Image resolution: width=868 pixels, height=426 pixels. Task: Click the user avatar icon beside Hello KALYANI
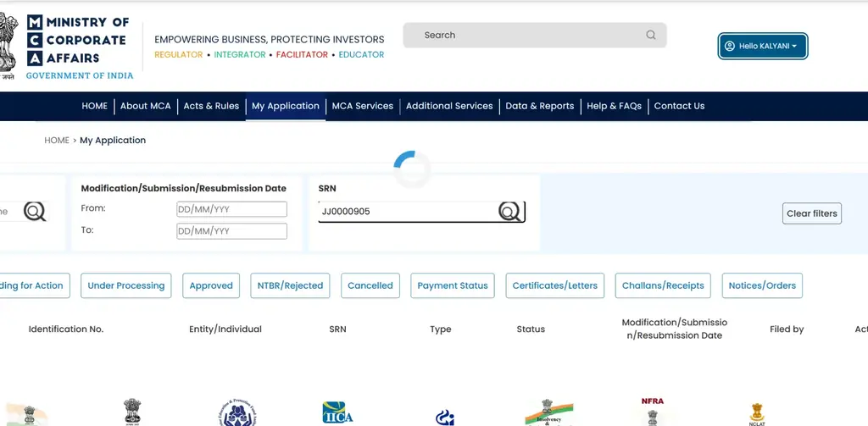pyautogui.click(x=730, y=46)
